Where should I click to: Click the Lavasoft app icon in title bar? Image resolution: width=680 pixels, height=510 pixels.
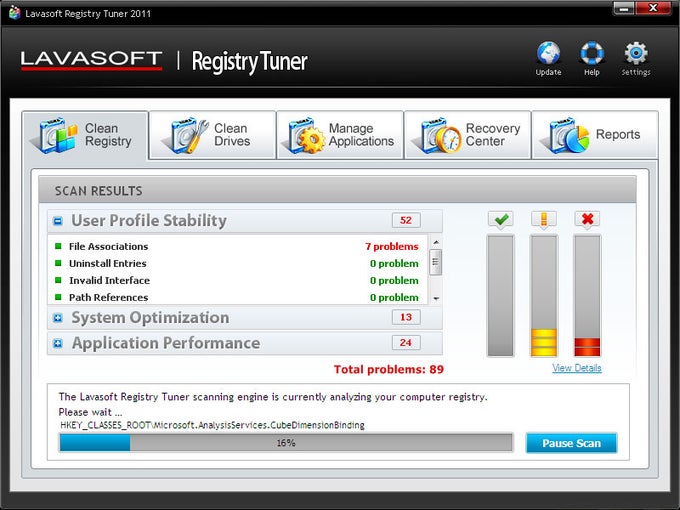pos(15,13)
